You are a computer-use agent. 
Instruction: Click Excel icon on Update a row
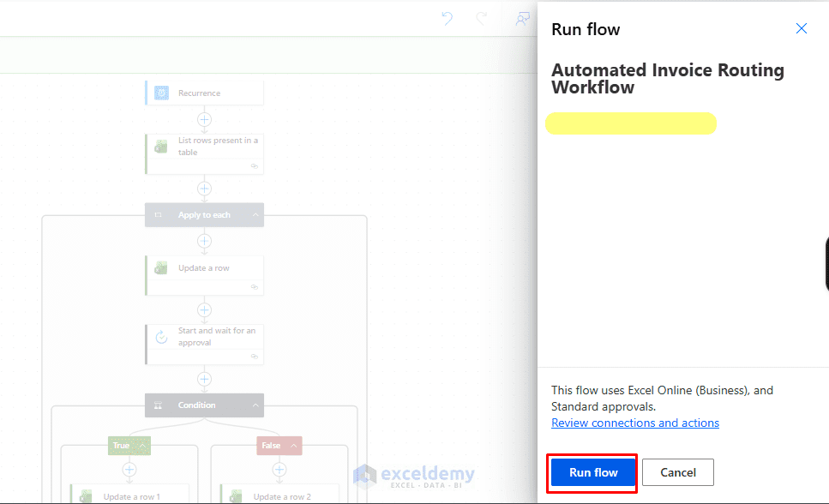click(x=161, y=268)
